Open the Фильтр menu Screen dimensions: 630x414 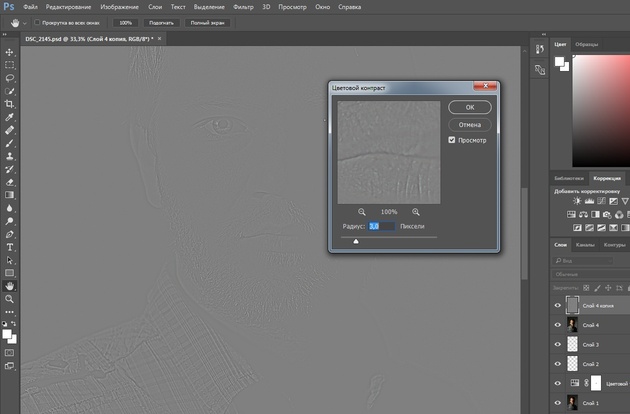click(243, 6)
